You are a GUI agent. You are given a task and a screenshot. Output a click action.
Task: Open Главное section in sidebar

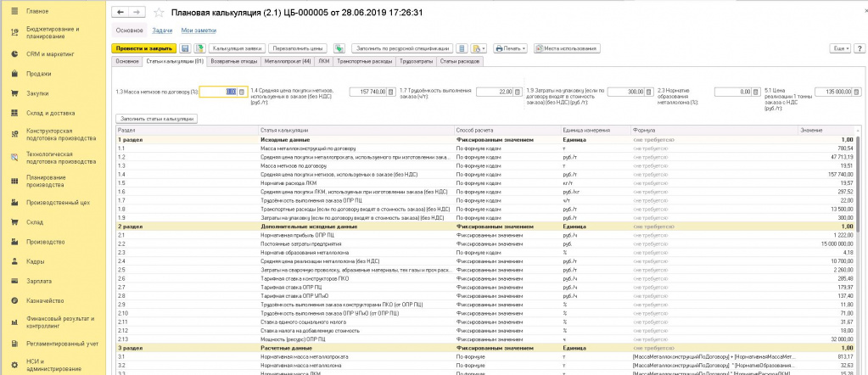click(x=53, y=11)
